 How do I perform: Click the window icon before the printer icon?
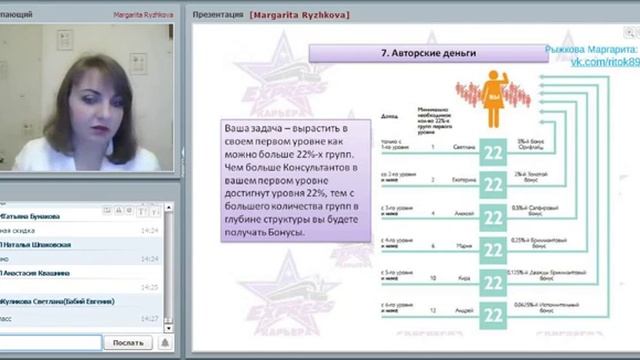tap(107, 211)
